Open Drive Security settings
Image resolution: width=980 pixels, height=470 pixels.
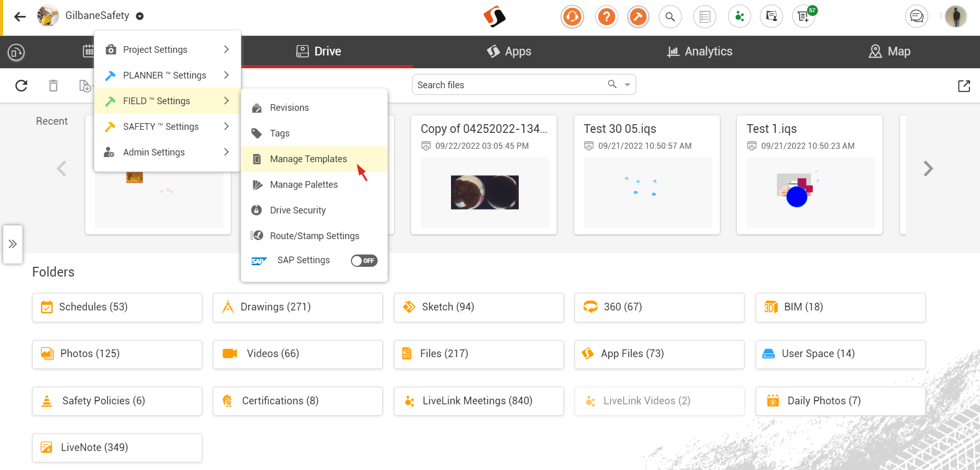314,210
